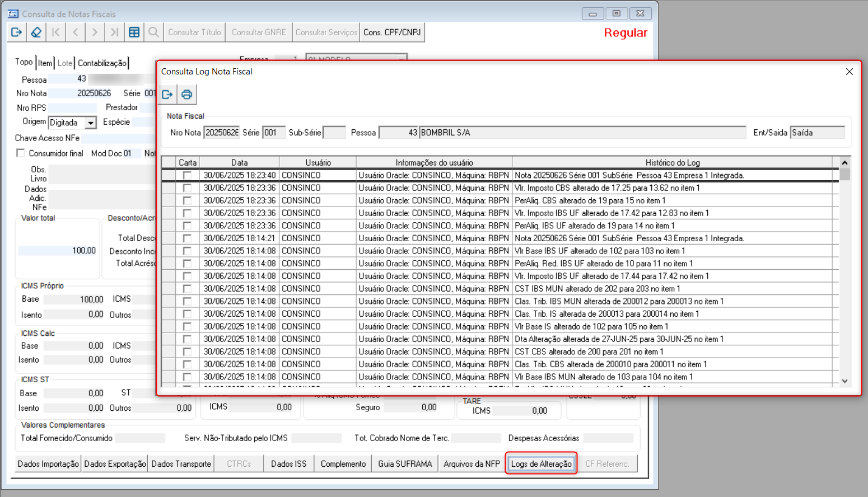Check Carta box for 'Vlr. Imposto CBS alterado' row

coord(187,188)
